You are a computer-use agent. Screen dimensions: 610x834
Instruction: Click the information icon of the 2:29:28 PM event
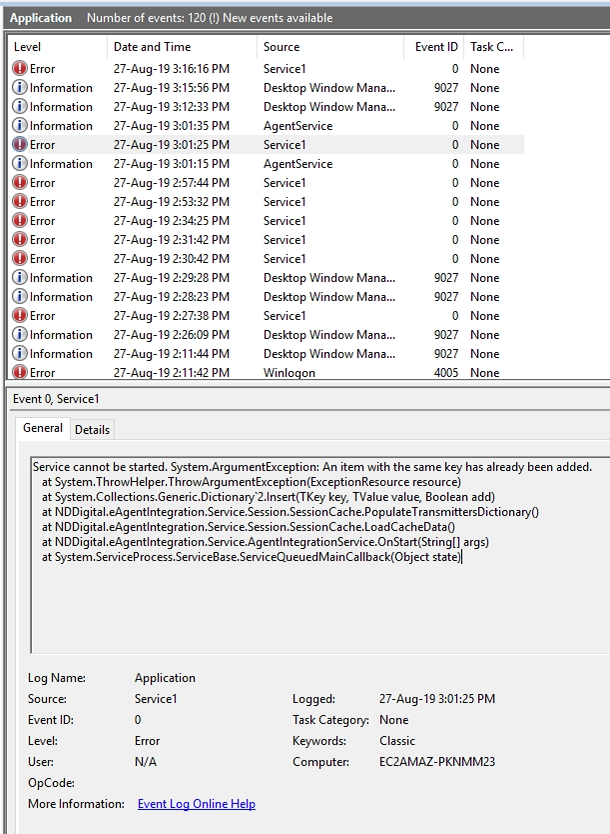click(20, 278)
